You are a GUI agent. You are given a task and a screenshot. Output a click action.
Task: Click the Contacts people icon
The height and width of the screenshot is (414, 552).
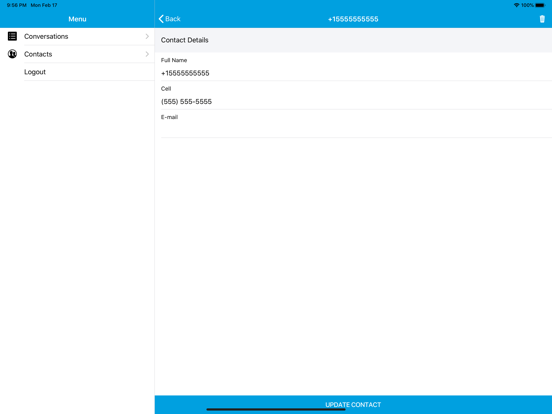click(x=12, y=54)
